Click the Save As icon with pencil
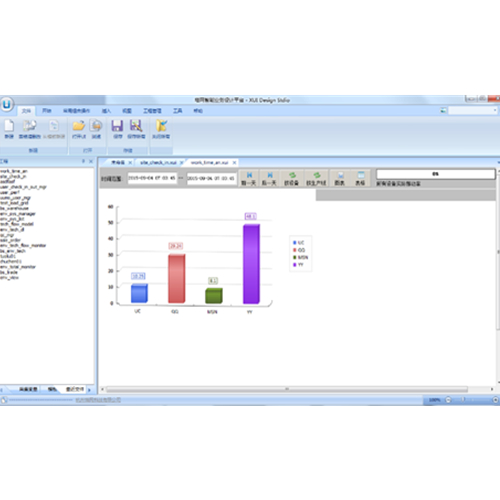The width and height of the screenshot is (500, 500). click(x=136, y=126)
